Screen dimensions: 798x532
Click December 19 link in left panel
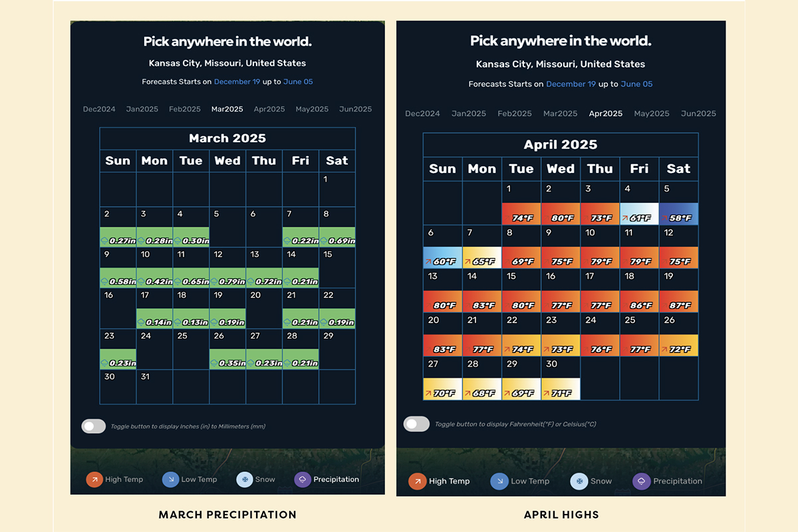point(237,82)
